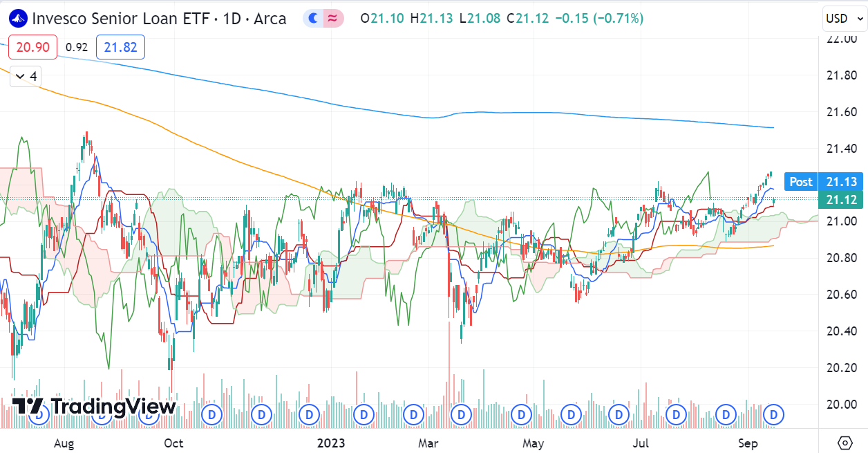The height and width of the screenshot is (453, 868).
Task: Click the blue 21.82 buy price button
Action: (120, 47)
